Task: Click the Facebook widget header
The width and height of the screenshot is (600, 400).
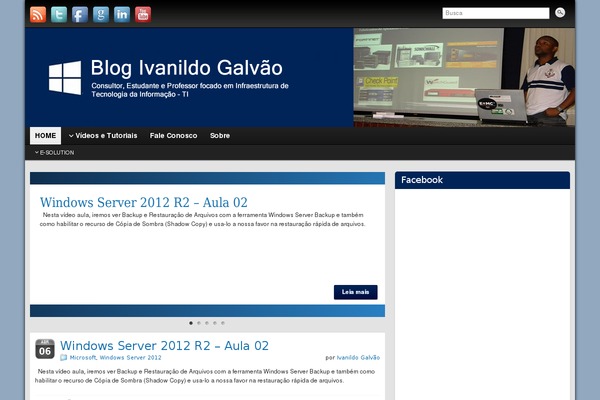Action: pos(482,180)
